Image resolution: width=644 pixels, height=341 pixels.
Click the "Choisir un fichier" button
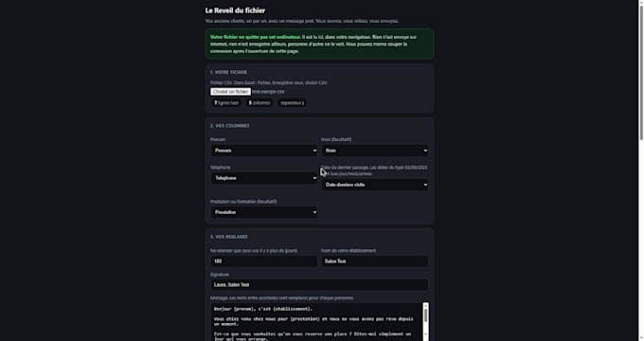pyautogui.click(x=230, y=92)
